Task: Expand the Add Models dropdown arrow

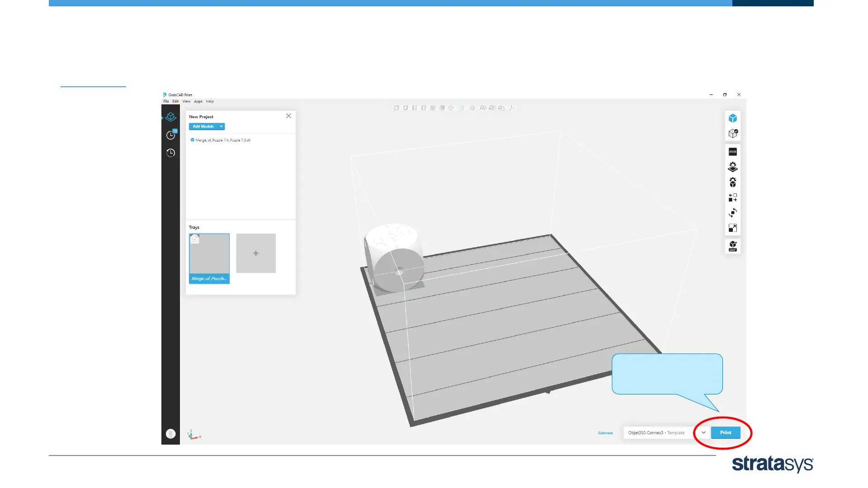Action: tap(221, 127)
